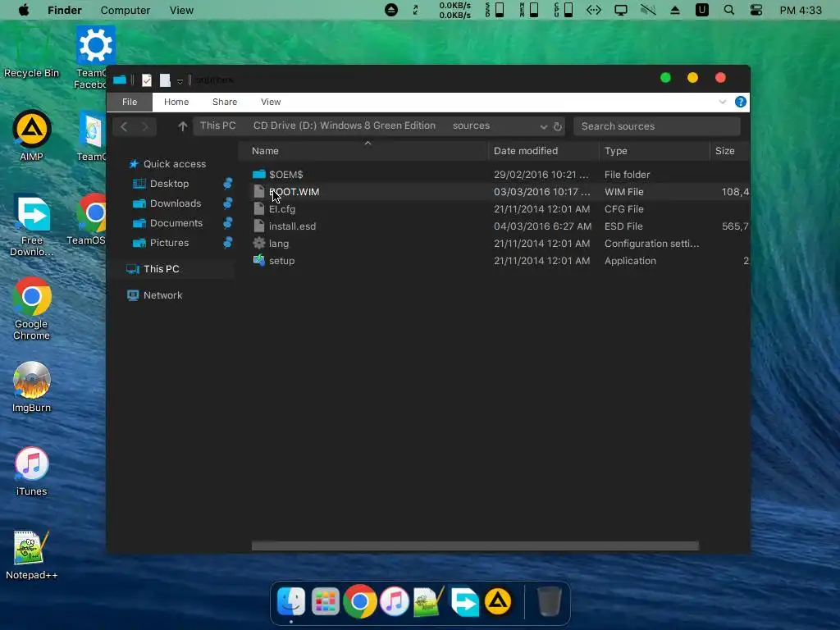
Task: Open the View menu in the top menu bar
Action: tap(181, 10)
